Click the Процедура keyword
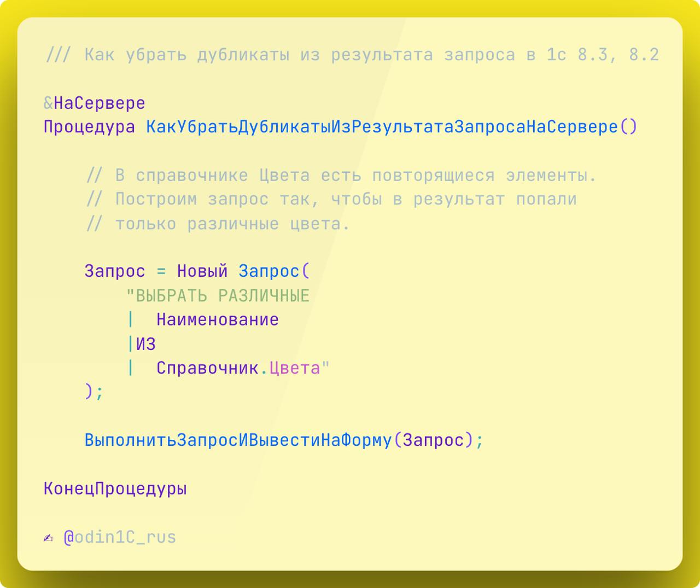Image resolution: width=700 pixels, height=588 pixels. [x=89, y=127]
